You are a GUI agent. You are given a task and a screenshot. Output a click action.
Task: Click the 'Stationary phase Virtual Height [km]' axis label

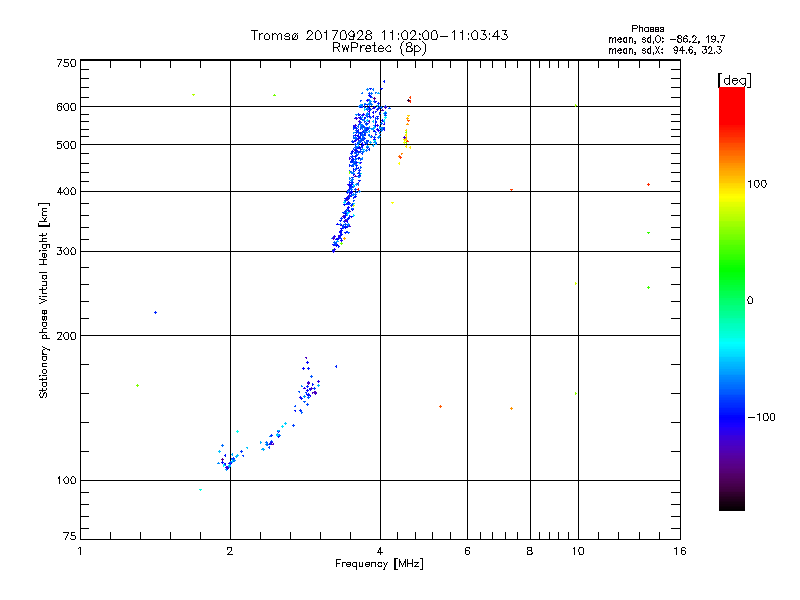coord(43,300)
